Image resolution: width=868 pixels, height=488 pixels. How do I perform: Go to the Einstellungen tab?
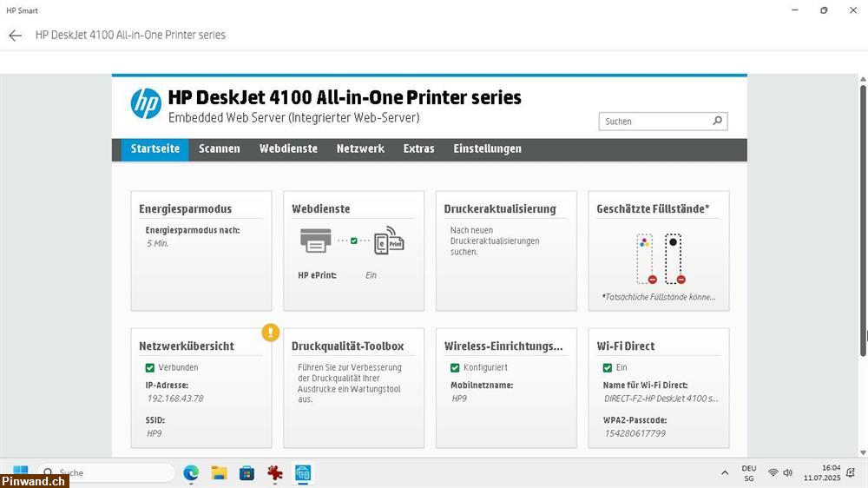pos(487,149)
